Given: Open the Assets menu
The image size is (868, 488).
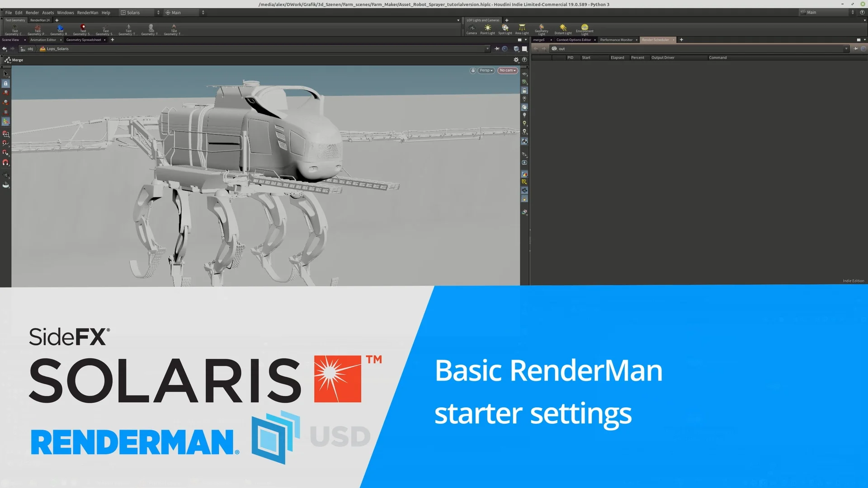Looking at the screenshot, I should 48,13.
